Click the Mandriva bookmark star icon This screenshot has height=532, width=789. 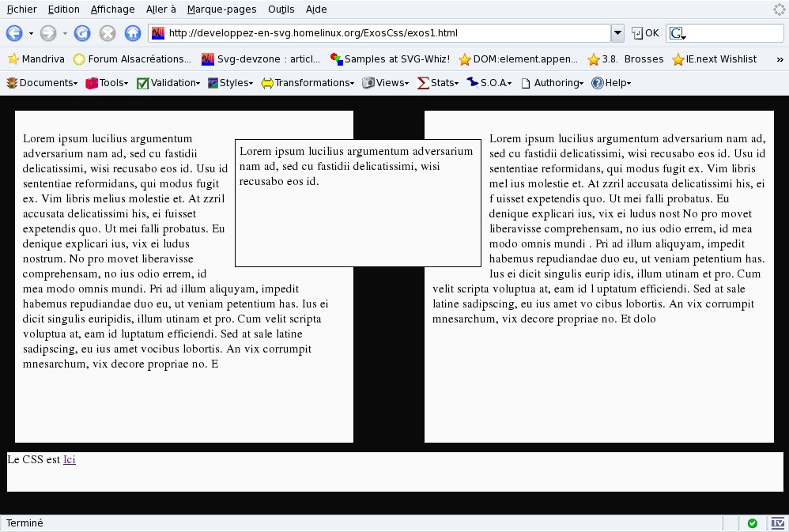pyautogui.click(x=13, y=58)
